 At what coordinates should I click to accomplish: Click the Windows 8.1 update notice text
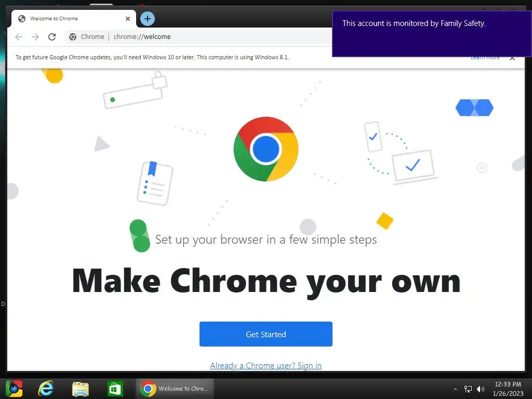[152, 57]
